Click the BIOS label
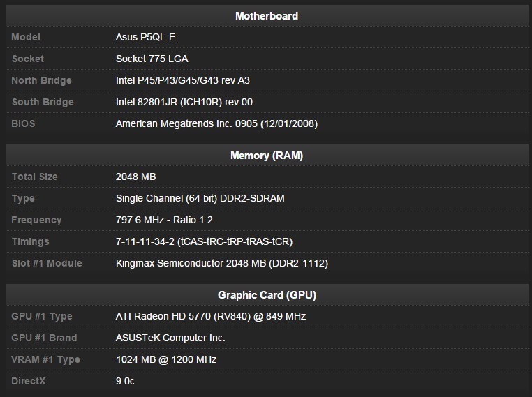This screenshot has width=532, height=397. point(23,123)
